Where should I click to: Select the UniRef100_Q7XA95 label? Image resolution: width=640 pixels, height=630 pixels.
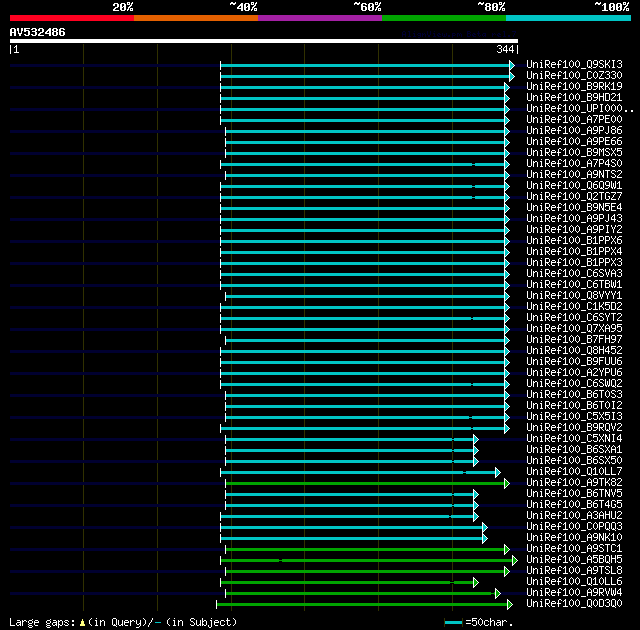[574, 329]
